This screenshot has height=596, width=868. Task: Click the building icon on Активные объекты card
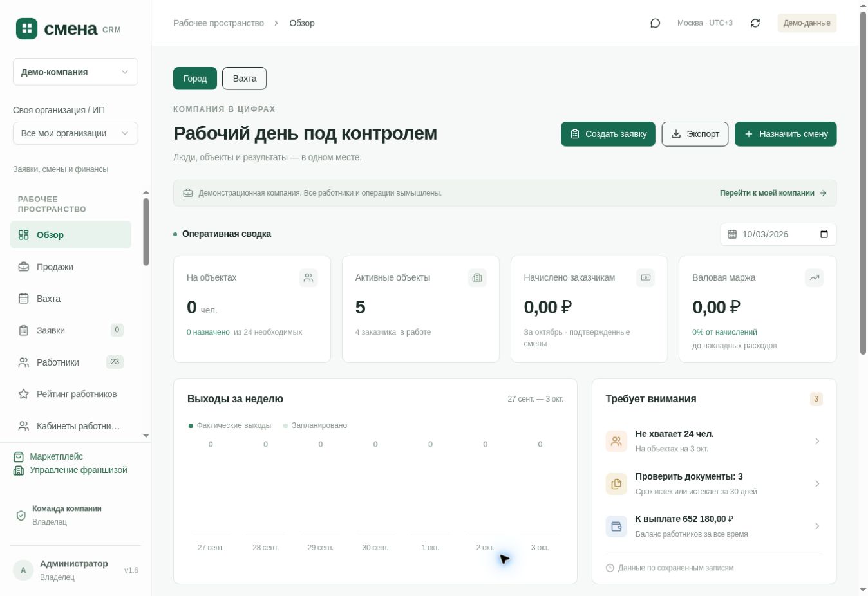[477, 278]
